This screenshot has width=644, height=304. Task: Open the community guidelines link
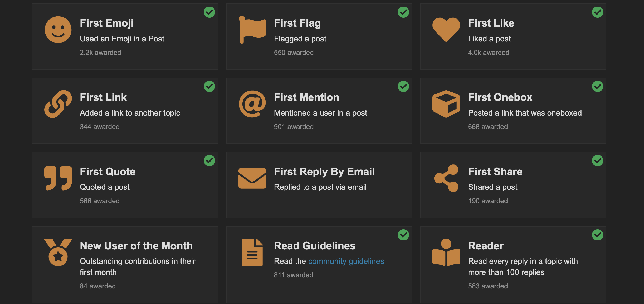coord(346,261)
